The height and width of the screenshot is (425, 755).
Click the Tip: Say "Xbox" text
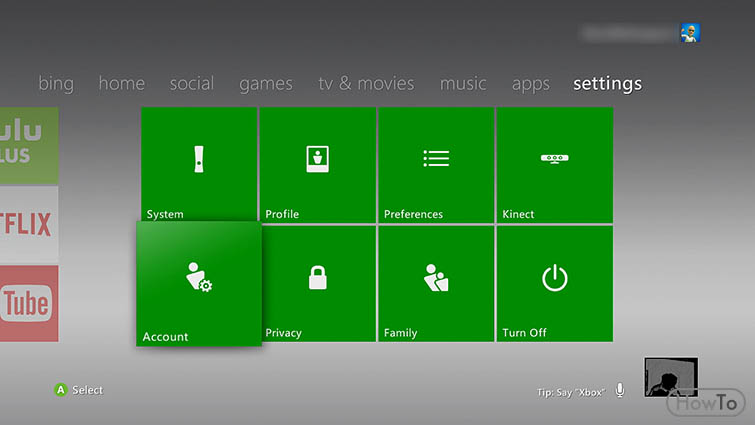point(570,392)
